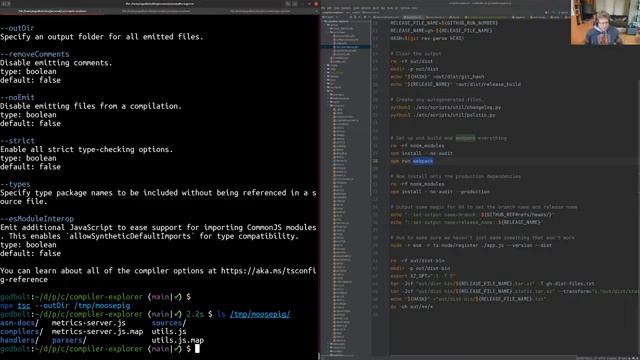Click 'handlers/' in the ls output
Image resolution: width=640 pixels, height=360 pixels.
point(20,340)
